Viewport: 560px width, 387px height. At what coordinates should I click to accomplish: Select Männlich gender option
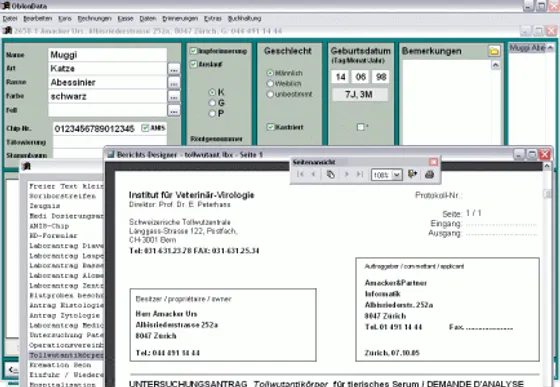pyautogui.click(x=270, y=73)
